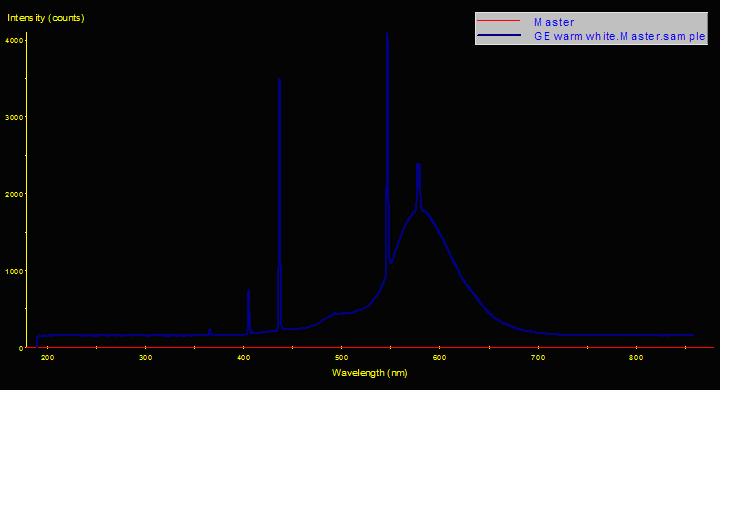Click the dark blue GE sample legend swatch
This screenshot has height=517, width=750.
500,36
